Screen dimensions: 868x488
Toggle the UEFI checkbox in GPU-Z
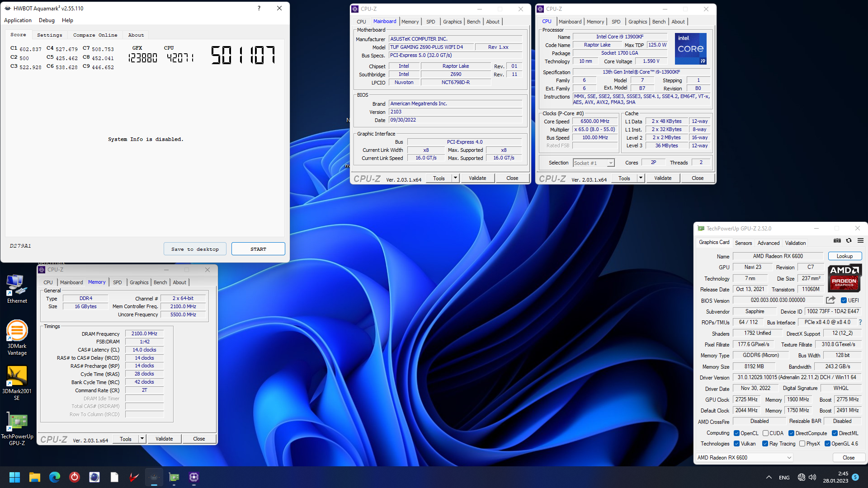[x=844, y=300]
